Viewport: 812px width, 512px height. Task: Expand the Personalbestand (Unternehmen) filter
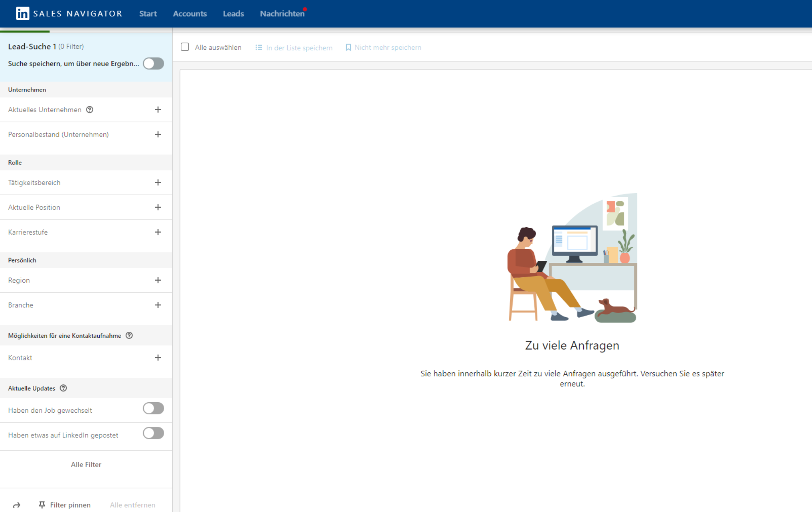(x=158, y=134)
